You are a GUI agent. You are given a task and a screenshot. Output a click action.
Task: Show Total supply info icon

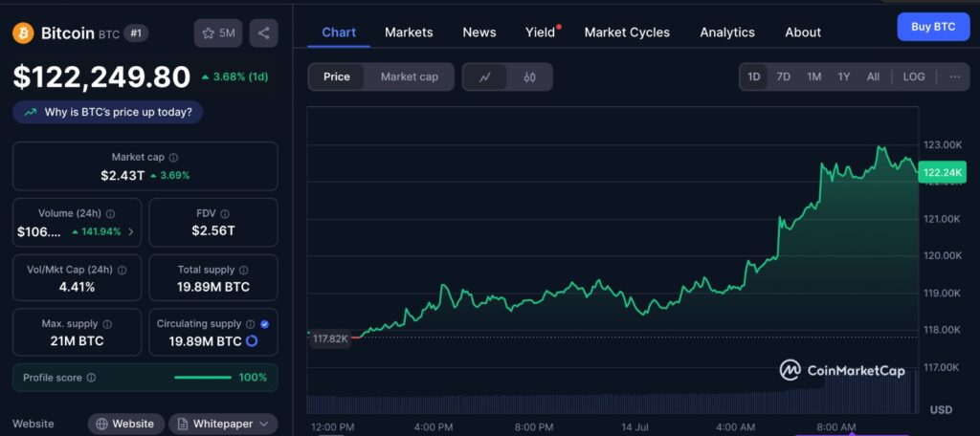click(244, 270)
